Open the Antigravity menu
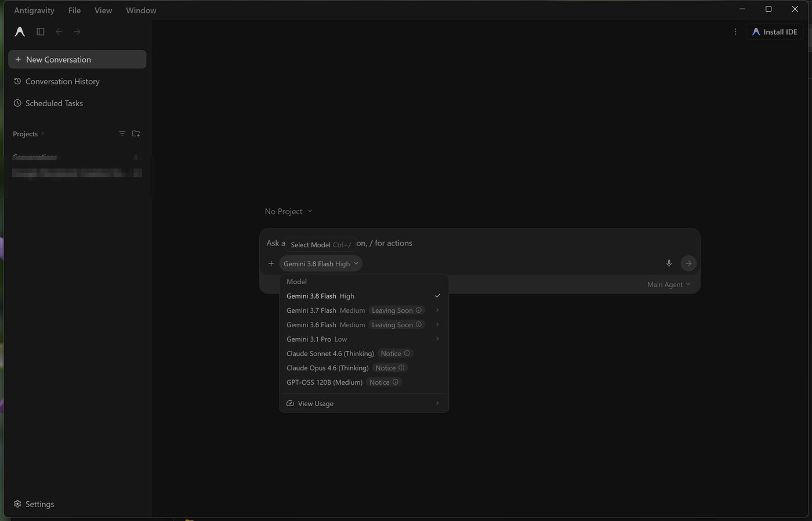 coord(34,10)
